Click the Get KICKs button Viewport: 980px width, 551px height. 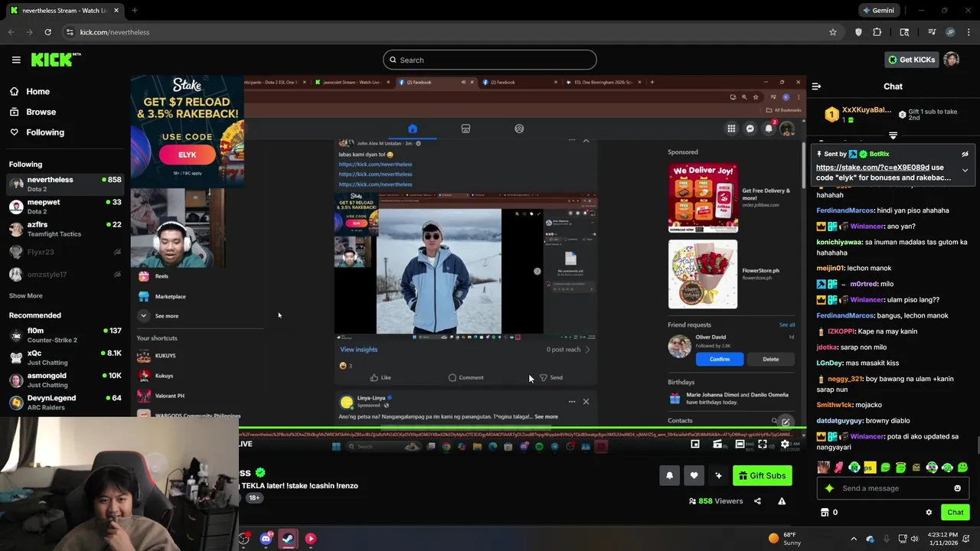pyautogui.click(x=911, y=60)
